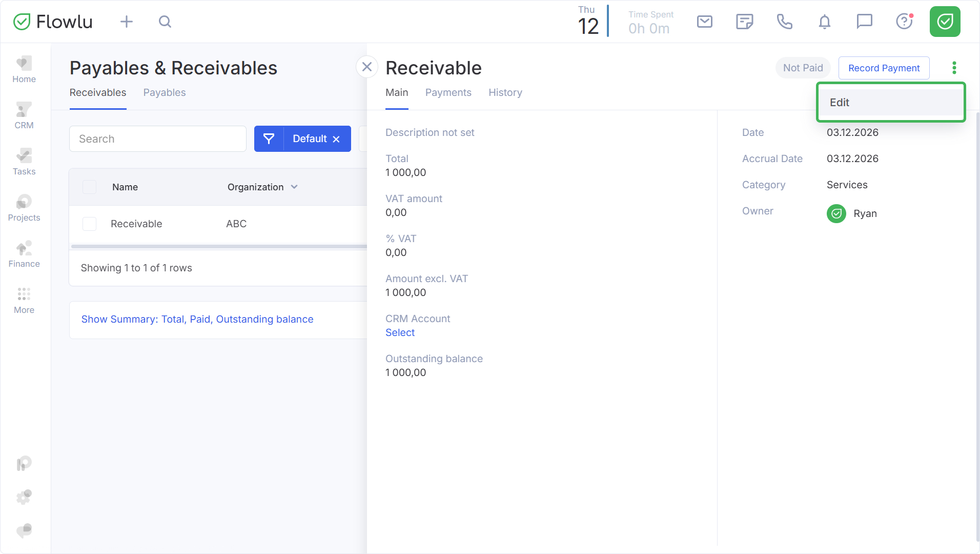Open notifications bell
Screen dimensions: 980x554
(824, 22)
